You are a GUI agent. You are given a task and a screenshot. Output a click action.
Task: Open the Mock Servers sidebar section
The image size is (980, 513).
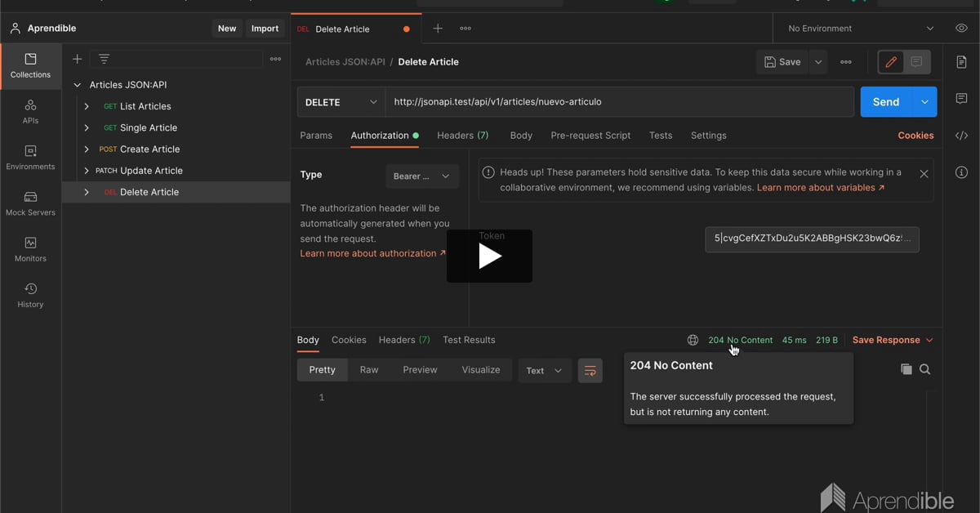tap(30, 203)
